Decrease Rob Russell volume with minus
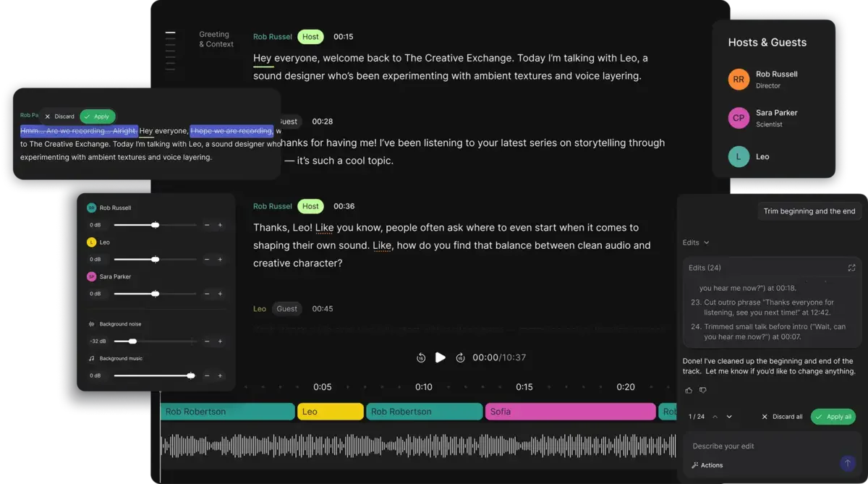The image size is (868, 484). 207,225
